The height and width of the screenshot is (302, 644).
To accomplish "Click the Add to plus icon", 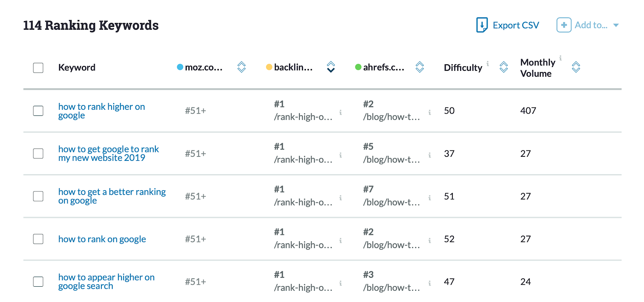I will click(563, 25).
